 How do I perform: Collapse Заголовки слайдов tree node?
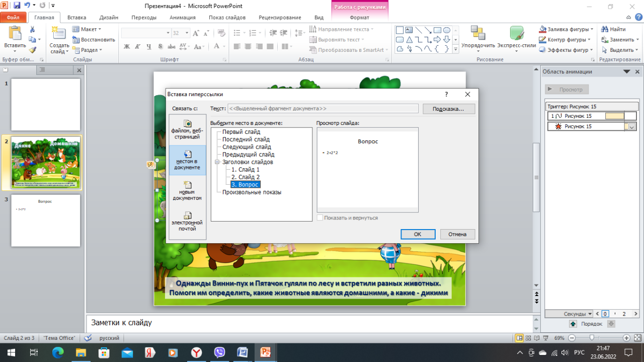click(217, 162)
